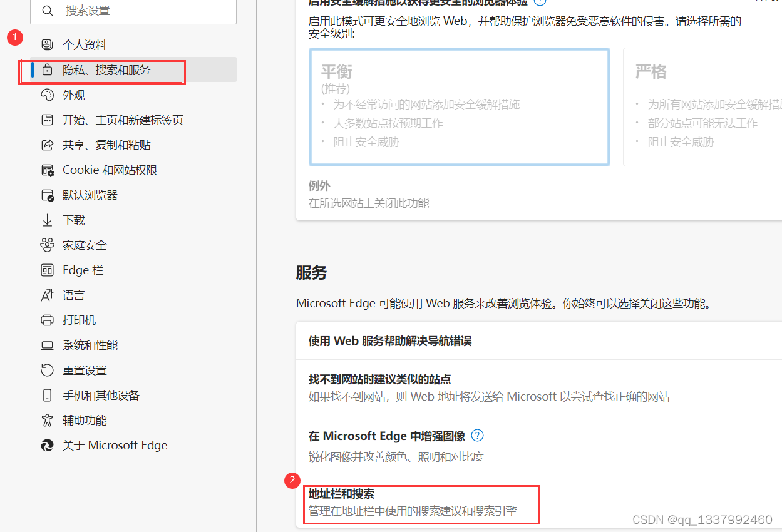
Task: Click the 重置设置 reset icon
Action: [47, 370]
